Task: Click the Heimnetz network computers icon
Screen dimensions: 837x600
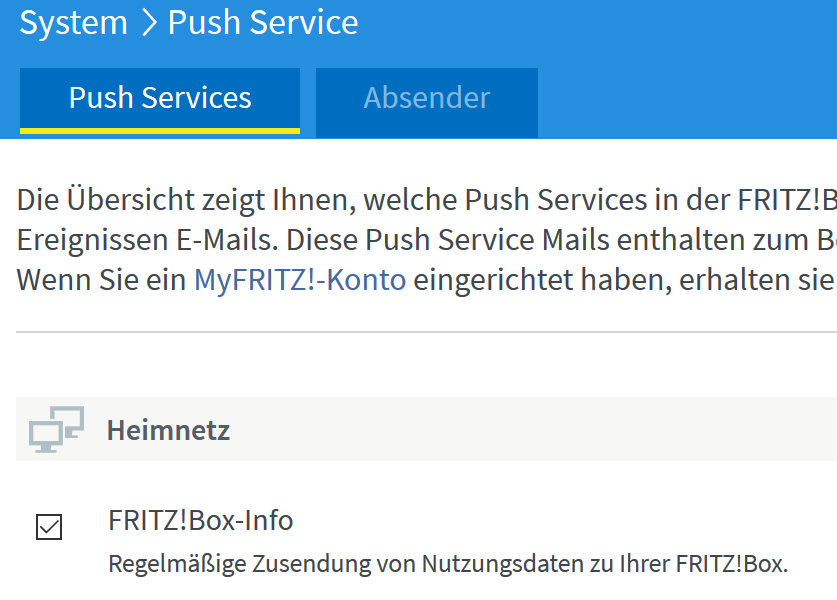Action: click(x=56, y=430)
